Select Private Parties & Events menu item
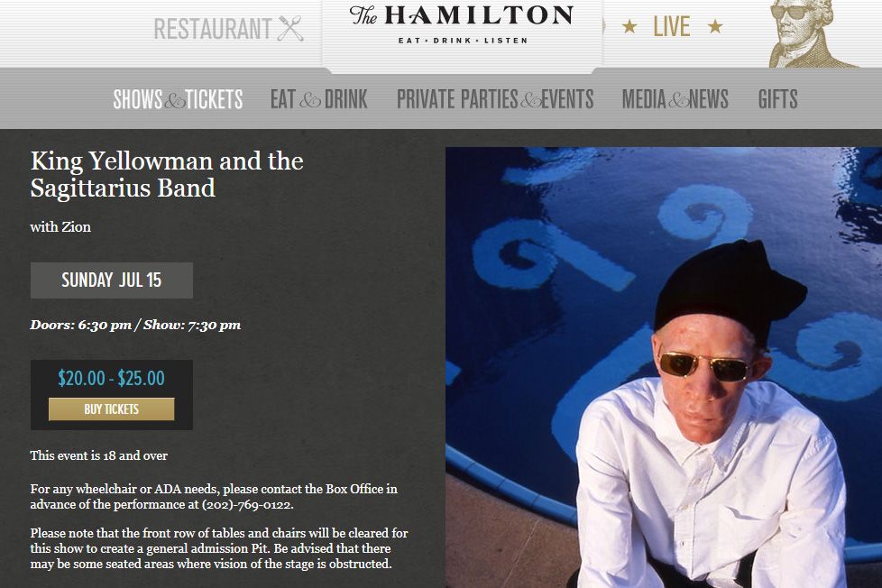882x588 pixels. click(x=495, y=99)
